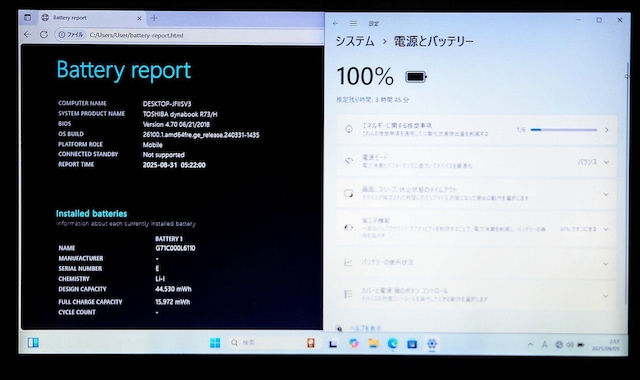The image size is (640, 380).
Task: Click the network icon in the system tray
Action: (559, 345)
